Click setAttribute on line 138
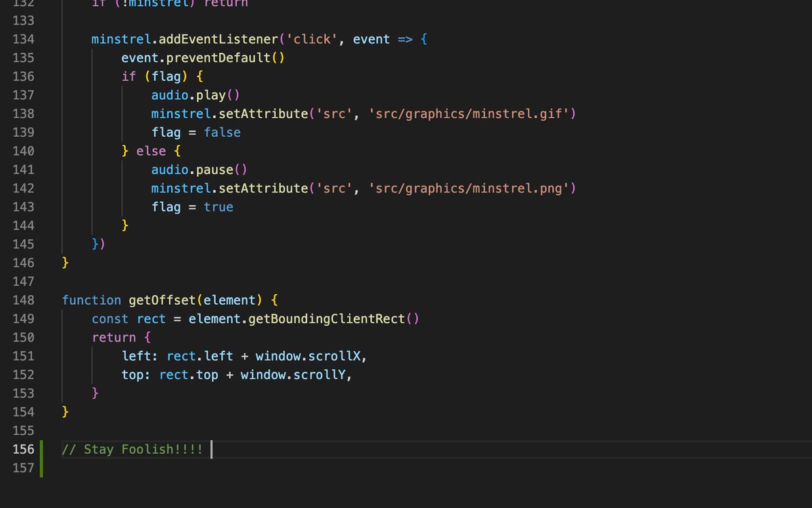Viewport: 812px width, 508px height. click(x=263, y=114)
